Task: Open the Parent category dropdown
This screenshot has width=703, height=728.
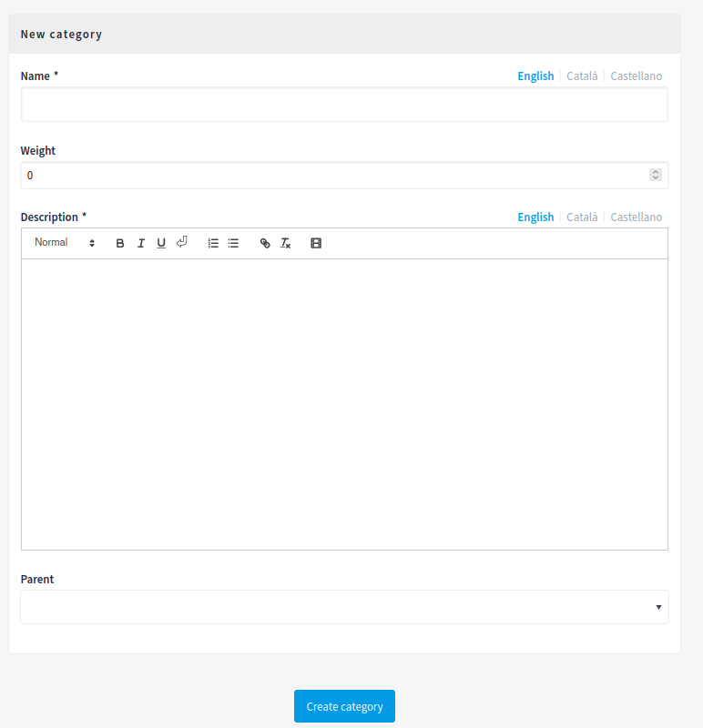Action: pos(344,607)
